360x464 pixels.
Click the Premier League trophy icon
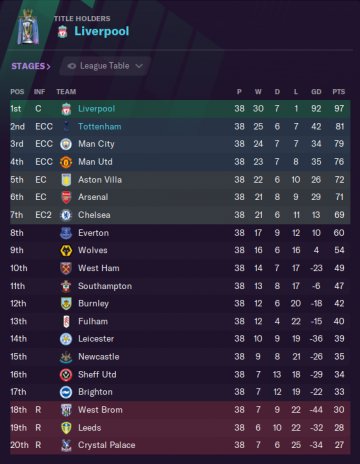pyautogui.click(x=28, y=27)
